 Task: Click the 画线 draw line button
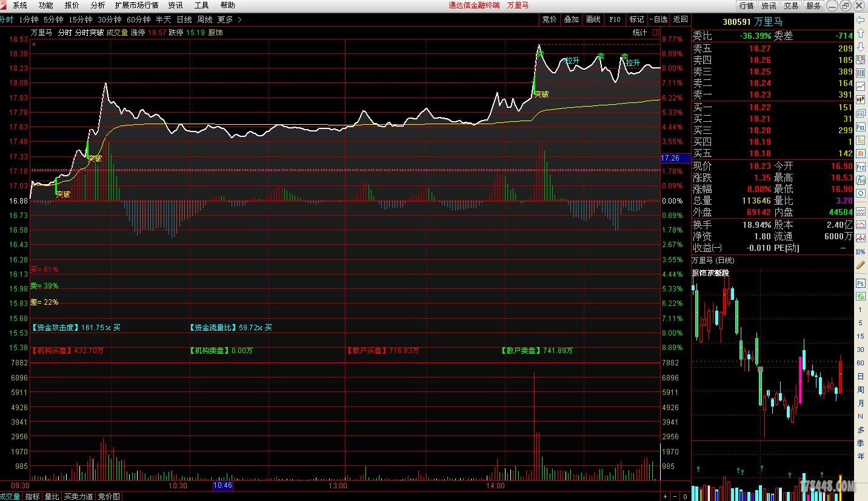pyautogui.click(x=593, y=19)
